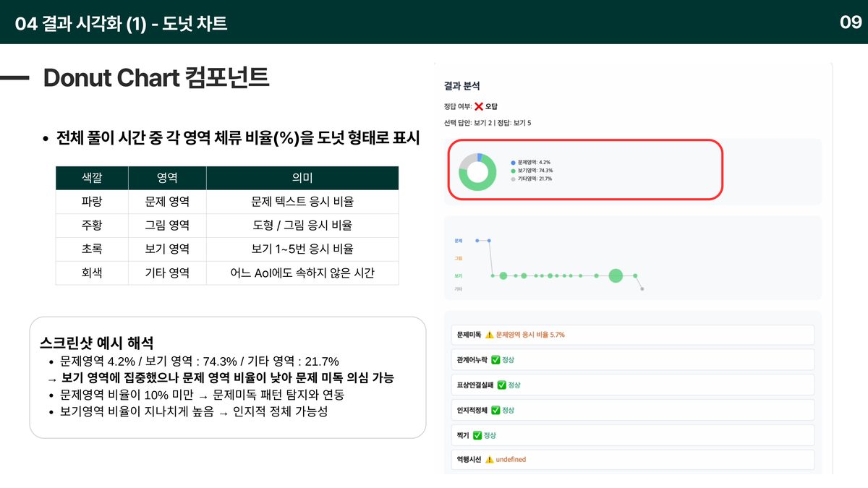
Task: Click the green check icon in 찍기 row
Action: [x=477, y=435]
